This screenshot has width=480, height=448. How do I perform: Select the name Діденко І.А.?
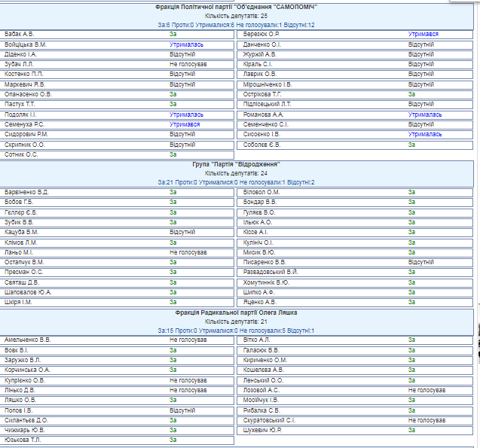(x=20, y=54)
